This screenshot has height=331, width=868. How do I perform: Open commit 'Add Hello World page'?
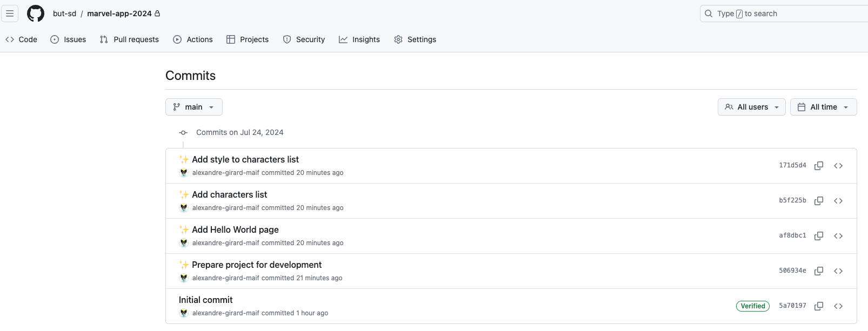[x=236, y=229]
